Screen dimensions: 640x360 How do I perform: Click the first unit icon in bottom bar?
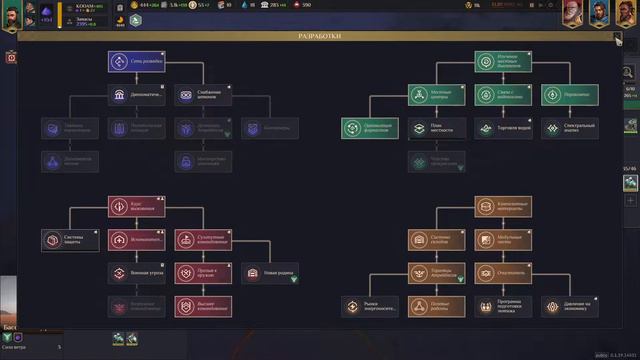[118, 338]
